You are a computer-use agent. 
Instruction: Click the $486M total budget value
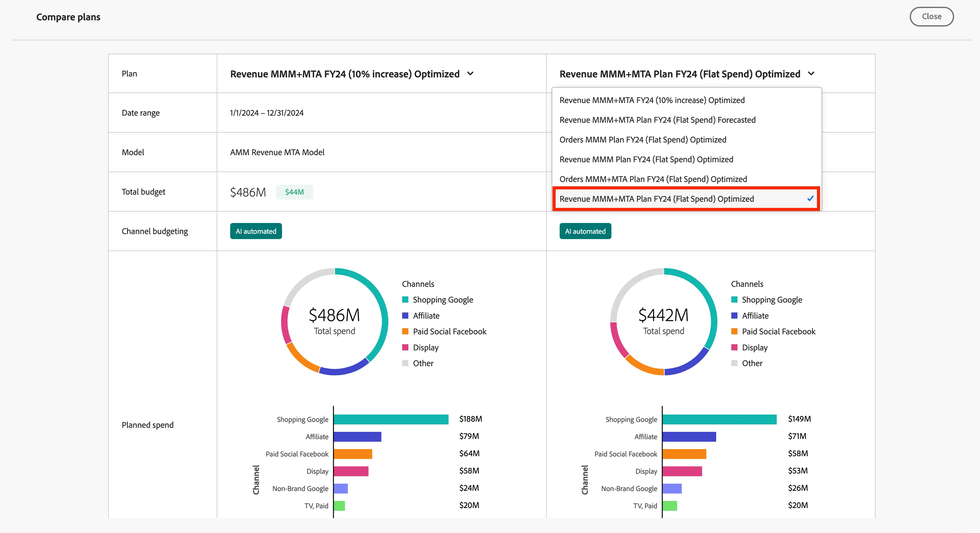248,192
